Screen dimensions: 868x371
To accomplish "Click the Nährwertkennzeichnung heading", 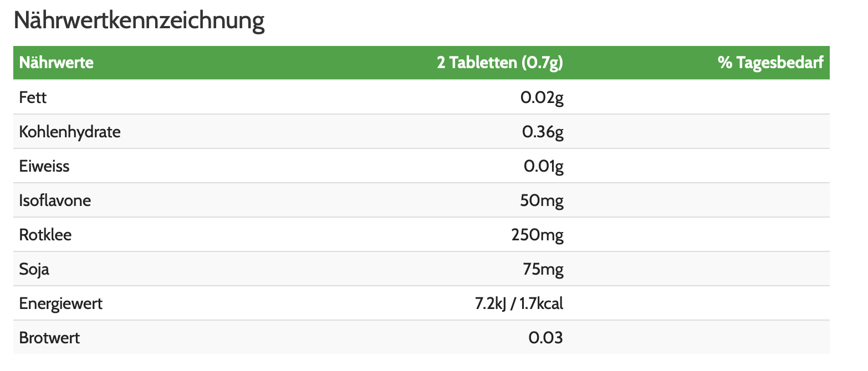I will [139, 21].
